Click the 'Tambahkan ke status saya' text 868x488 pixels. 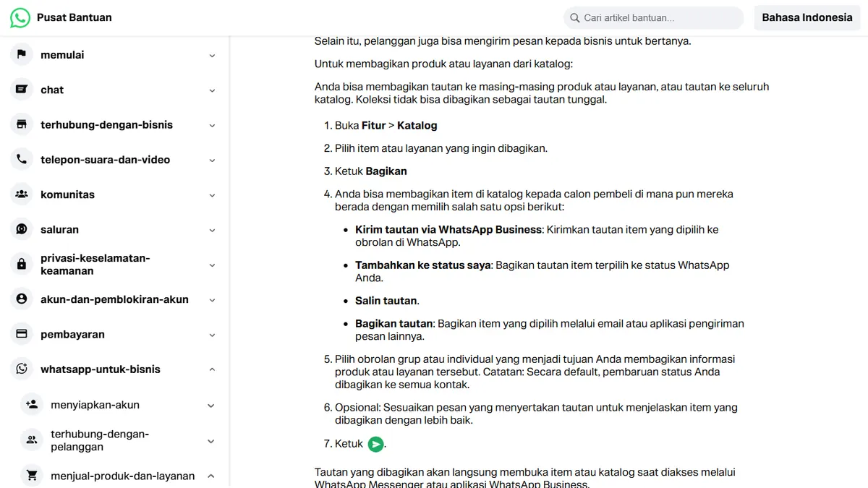point(423,265)
